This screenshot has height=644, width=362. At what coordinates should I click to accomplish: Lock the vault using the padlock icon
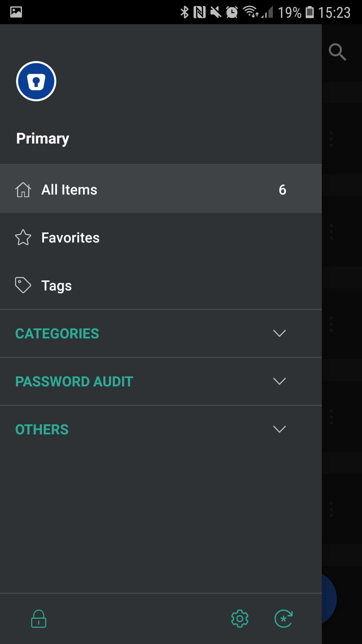point(38,619)
